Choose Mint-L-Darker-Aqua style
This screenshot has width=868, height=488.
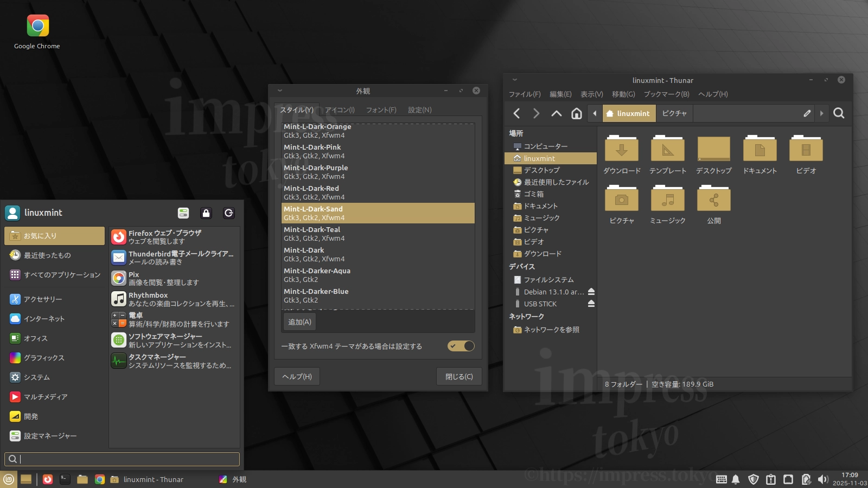click(x=378, y=275)
